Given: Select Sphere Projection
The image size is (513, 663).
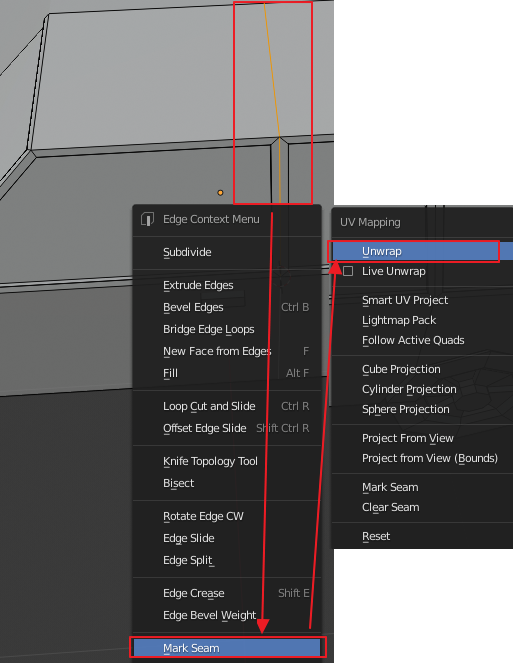Looking at the screenshot, I should point(422,409).
